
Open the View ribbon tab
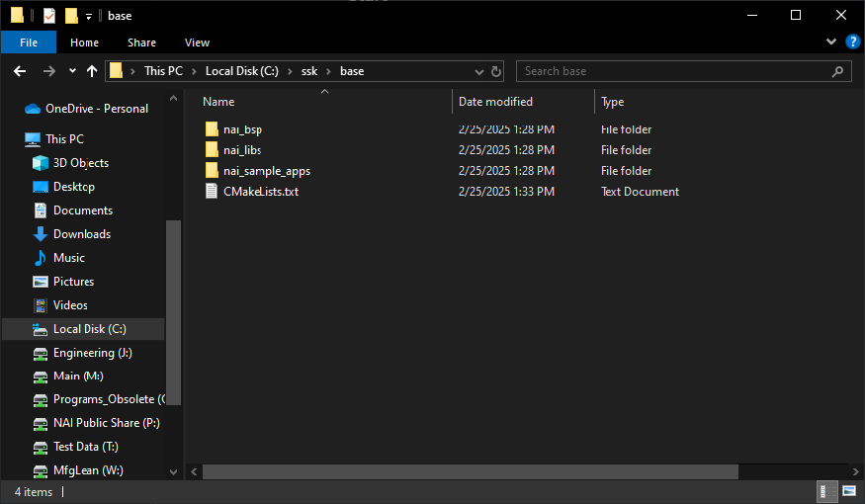pos(197,42)
